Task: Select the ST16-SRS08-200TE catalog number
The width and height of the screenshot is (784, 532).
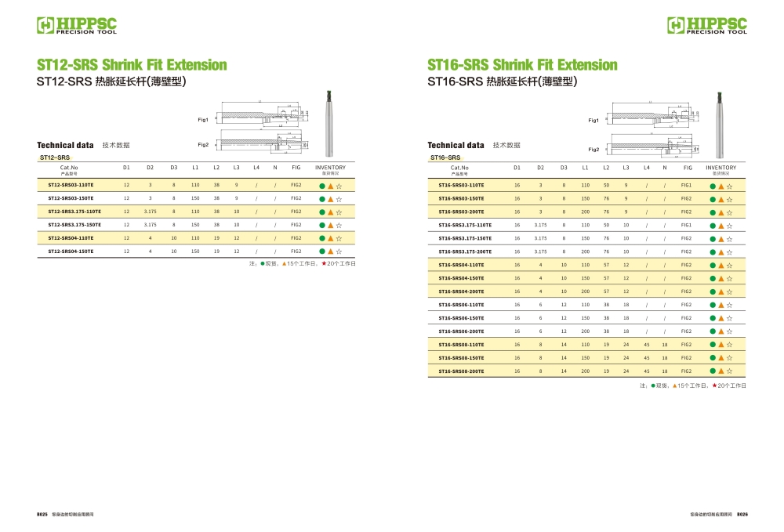Action: tap(461, 371)
